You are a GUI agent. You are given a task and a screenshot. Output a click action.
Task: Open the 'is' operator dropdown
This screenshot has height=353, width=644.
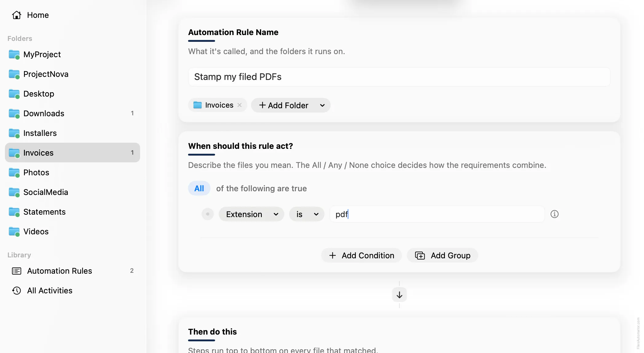(307, 214)
